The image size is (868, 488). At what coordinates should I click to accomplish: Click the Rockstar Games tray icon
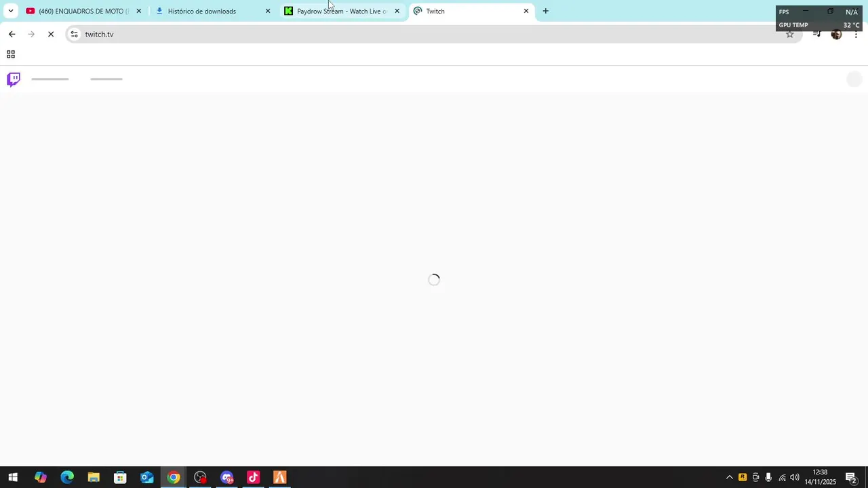(x=743, y=477)
